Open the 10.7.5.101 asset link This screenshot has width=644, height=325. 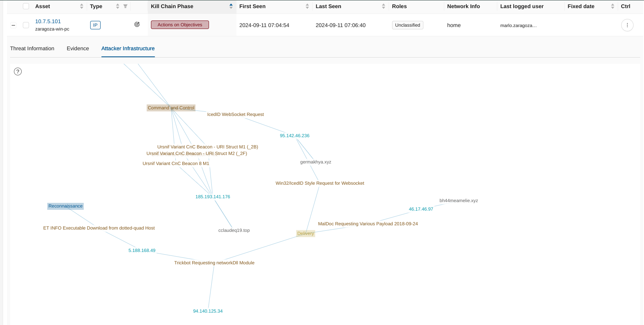[x=48, y=21]
